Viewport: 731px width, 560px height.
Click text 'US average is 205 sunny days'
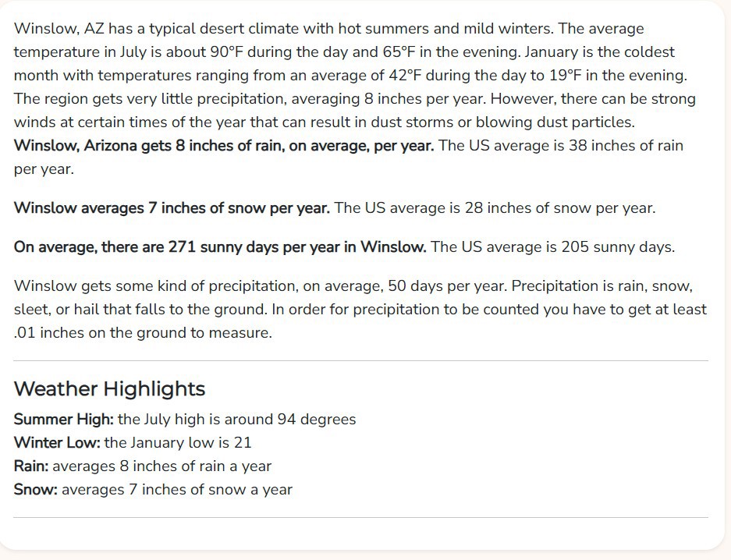[x=567, y=247]
